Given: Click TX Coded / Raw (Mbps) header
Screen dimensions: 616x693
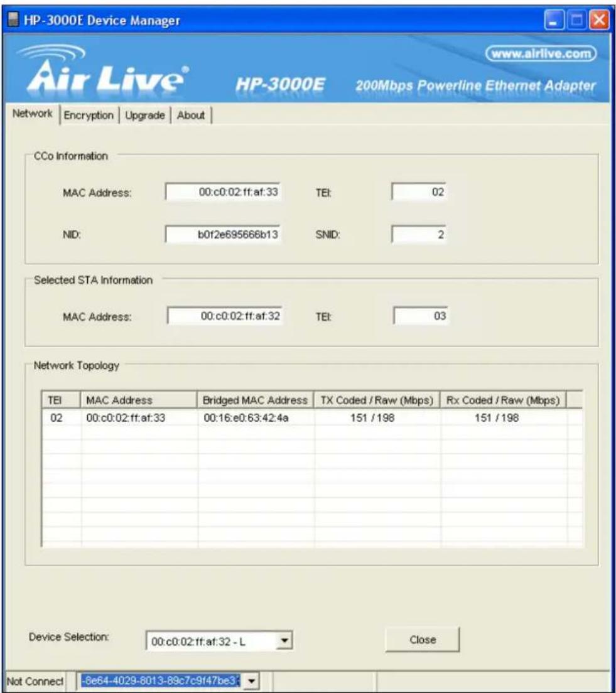Looking at the screenshot, I should coord(377,400).
